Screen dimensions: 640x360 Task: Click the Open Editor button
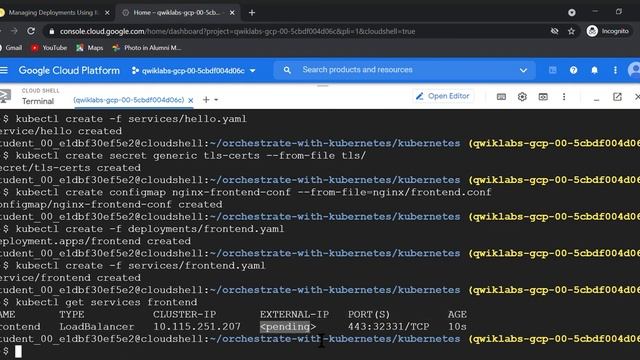(x=443, y=96)
